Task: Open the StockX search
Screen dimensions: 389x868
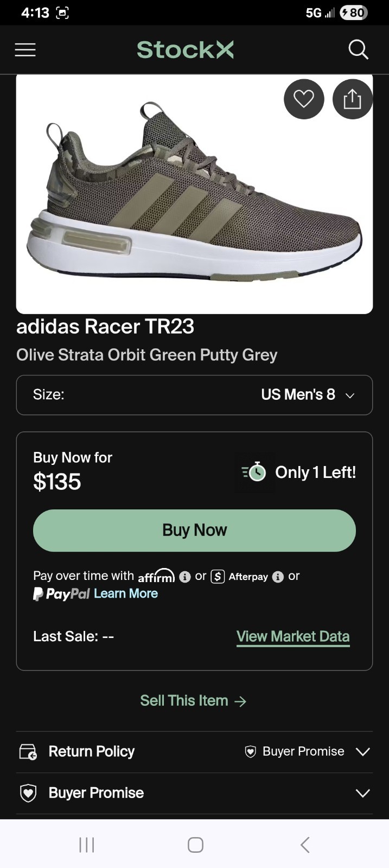Action: [358, 49]
